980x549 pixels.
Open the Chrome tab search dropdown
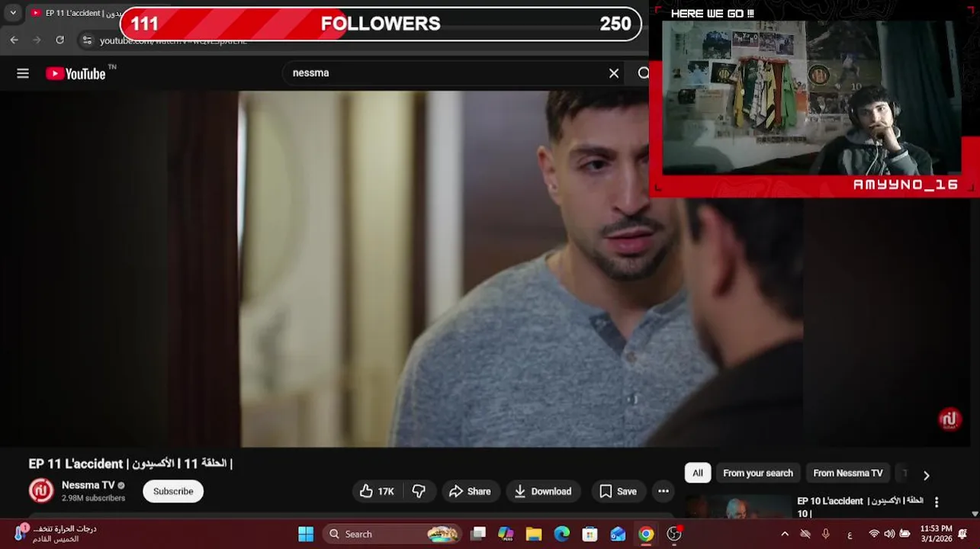click(12, 13)
